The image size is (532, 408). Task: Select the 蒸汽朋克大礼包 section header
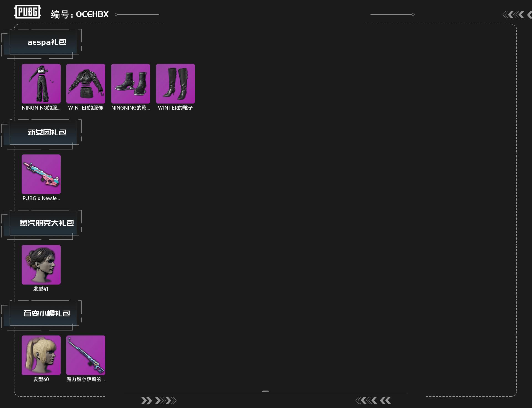coord(43,223)
